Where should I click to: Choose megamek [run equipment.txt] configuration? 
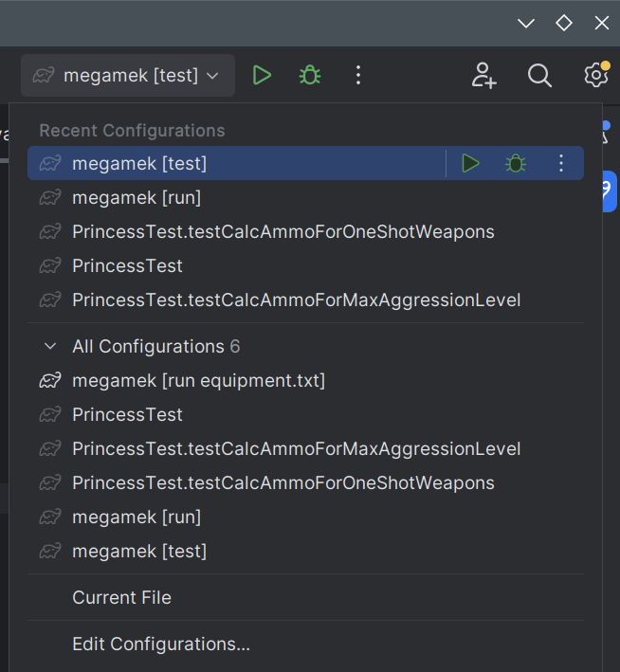point(198,380)
